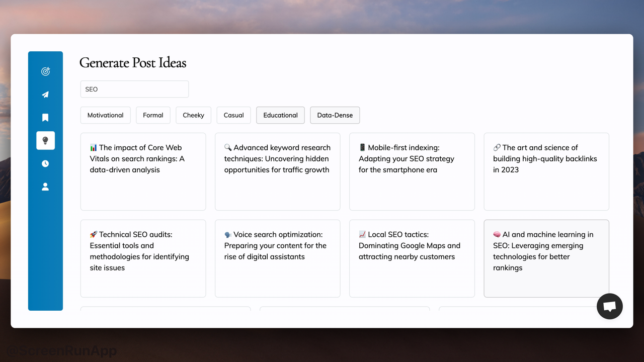Open the target goals sidebar icon
This screenshot has width=644, height=362.
45,71
